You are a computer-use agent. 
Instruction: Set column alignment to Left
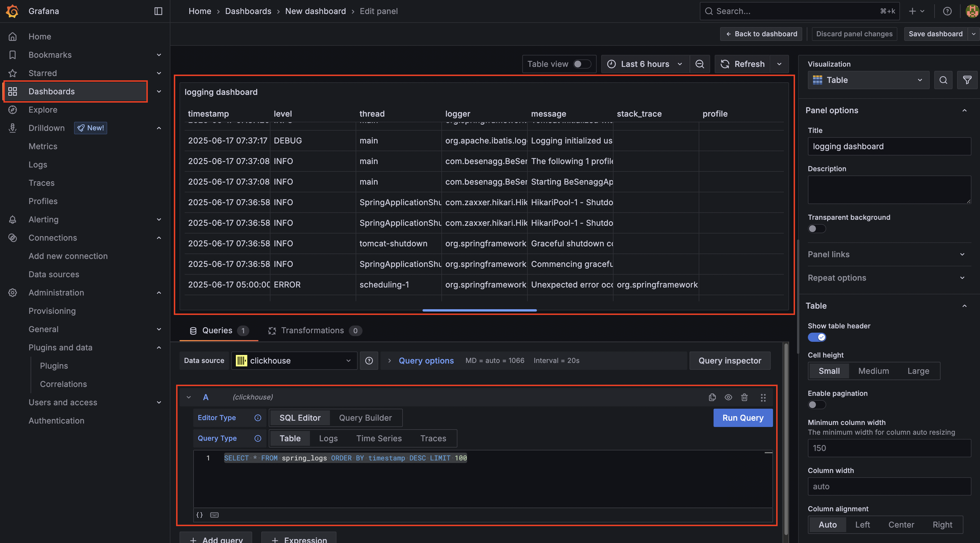point(863,525)
